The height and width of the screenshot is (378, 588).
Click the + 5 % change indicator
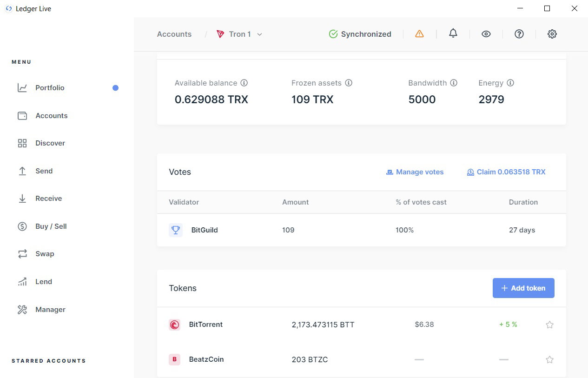[508, 325]
